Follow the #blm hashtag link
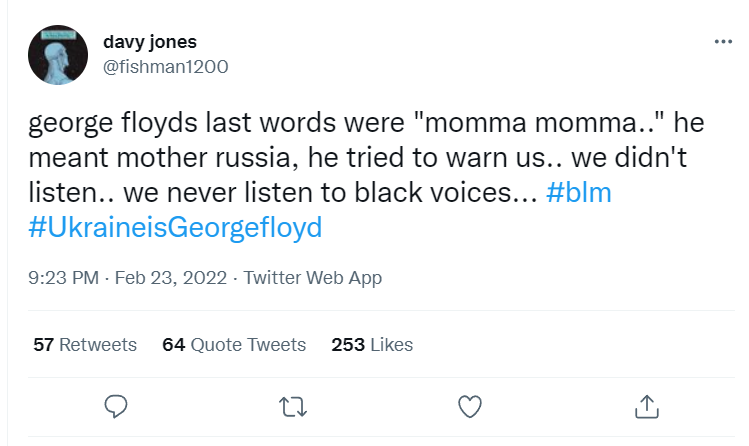 pos(579,193)
